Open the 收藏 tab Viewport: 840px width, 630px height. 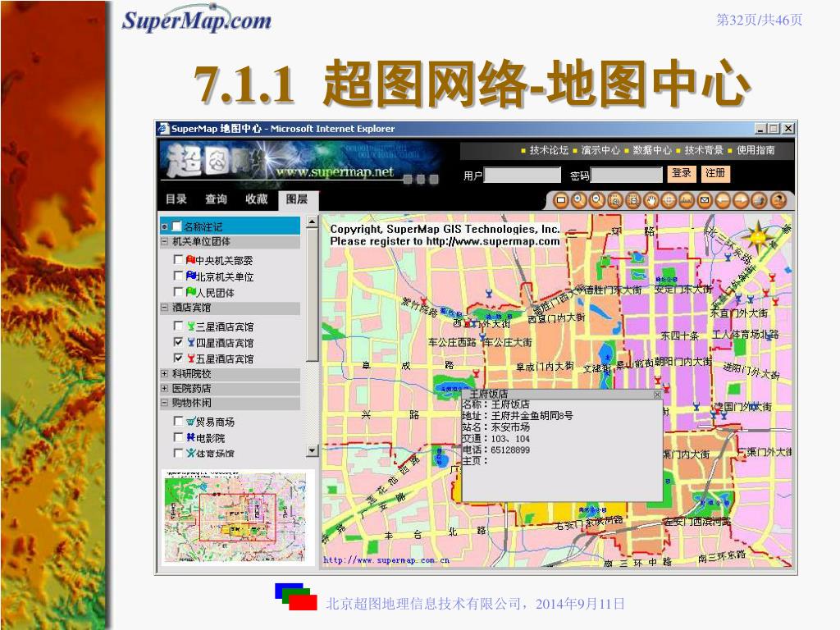pyautogui.click(x=257, y=199)
